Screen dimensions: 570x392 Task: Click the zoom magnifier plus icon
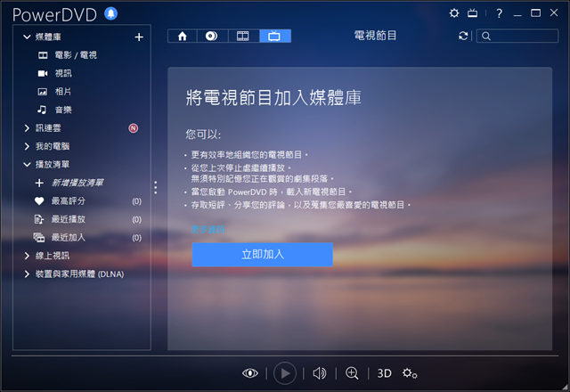(352, 373)
